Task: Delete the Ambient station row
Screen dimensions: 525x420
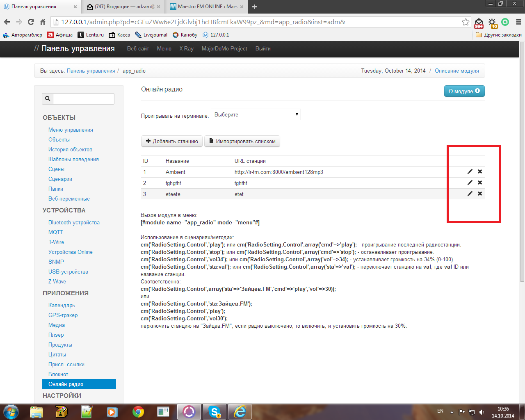Action: click(480, 171)
